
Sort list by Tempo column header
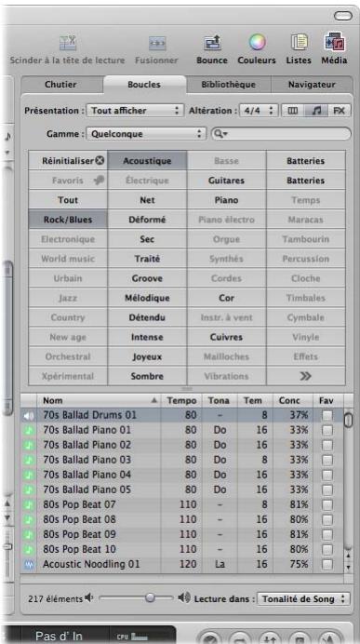(181, 400)
